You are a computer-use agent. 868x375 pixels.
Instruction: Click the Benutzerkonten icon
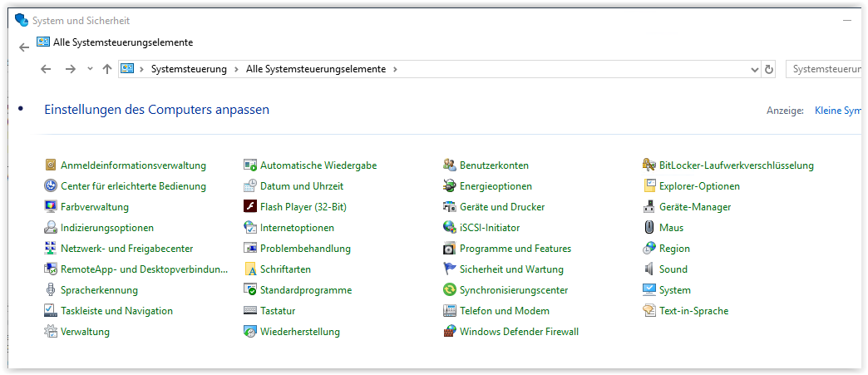450,165
